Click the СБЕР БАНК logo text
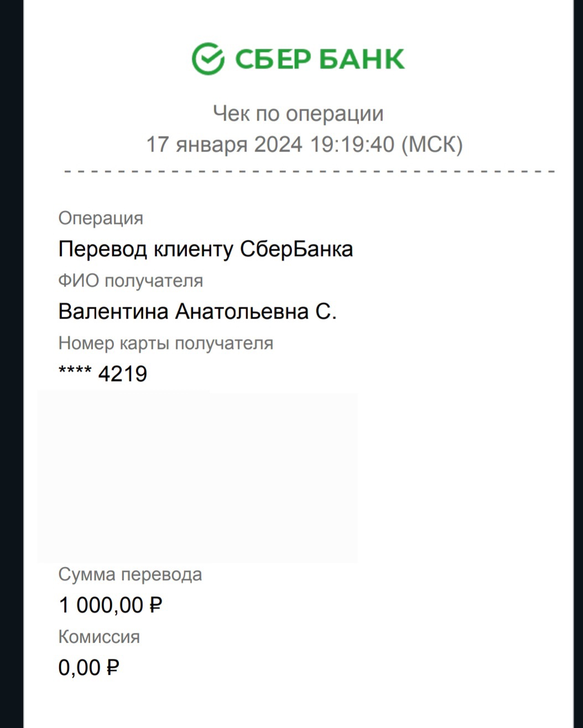The width and height of the screenshot is (583, 728). pos(320,59)
